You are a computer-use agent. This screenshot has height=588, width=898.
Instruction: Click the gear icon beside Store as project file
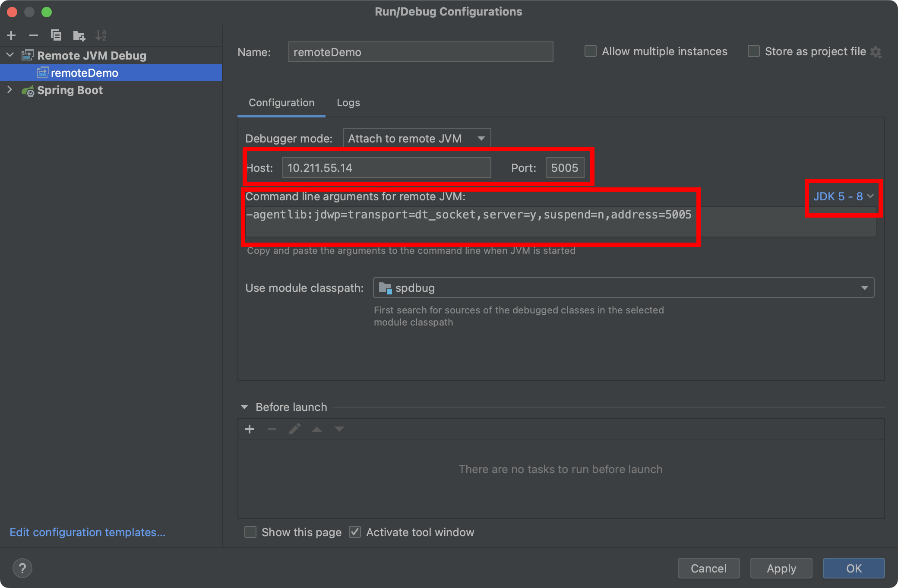[876, 52]
